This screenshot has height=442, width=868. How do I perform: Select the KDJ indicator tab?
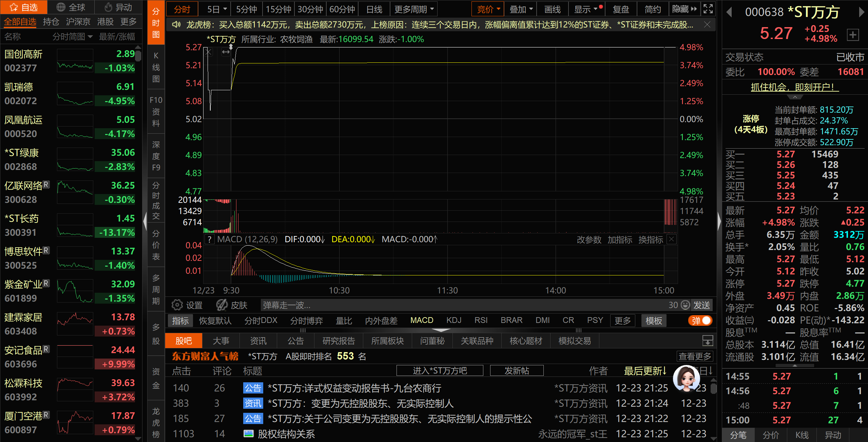tap(454, 321)
